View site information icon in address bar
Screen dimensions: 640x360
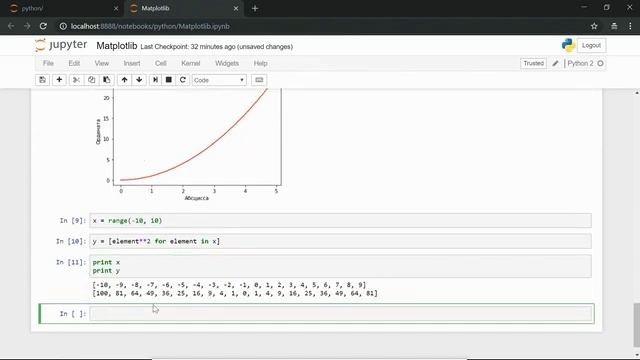[x=63, y=26]
